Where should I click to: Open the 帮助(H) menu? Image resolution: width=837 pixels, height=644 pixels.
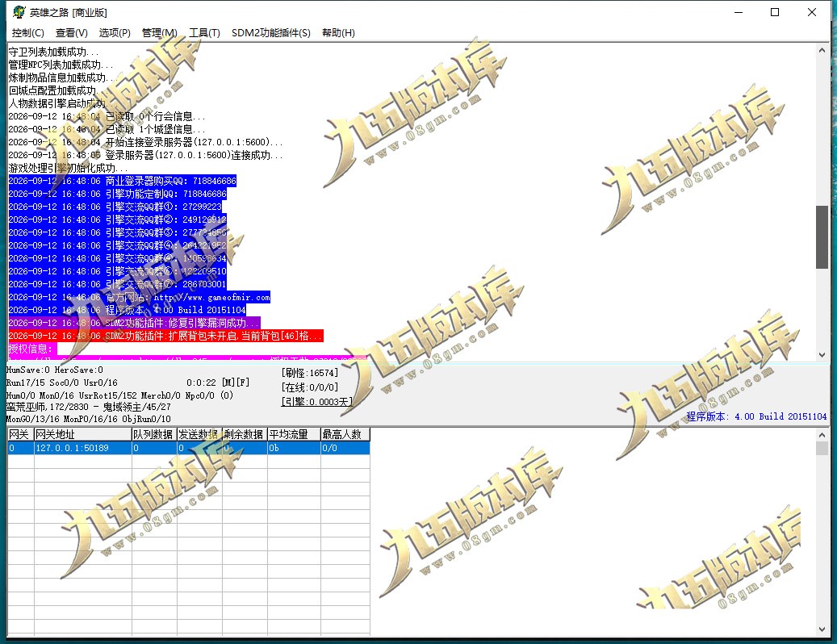[x=338, y=33]
